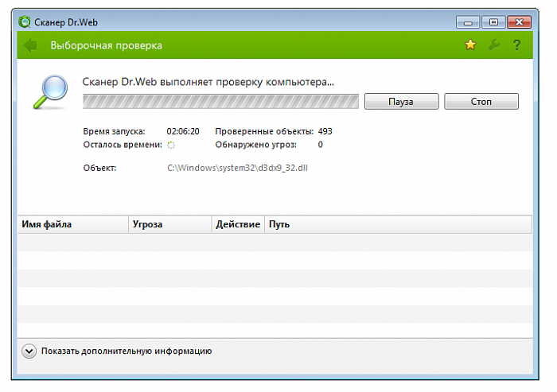Select the first empty threat list row
Image resolution: width=557 pixels, height=392 pixels.
click(x=275, y=243)
